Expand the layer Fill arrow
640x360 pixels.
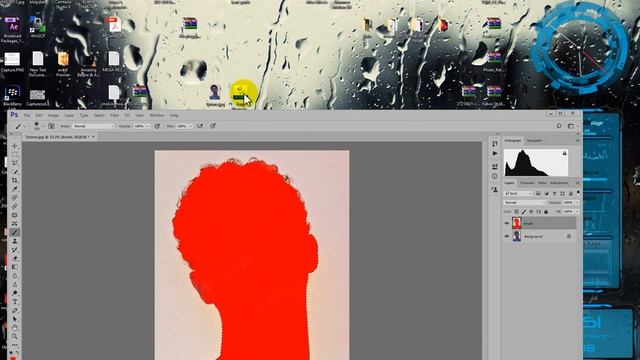[577, 211]
